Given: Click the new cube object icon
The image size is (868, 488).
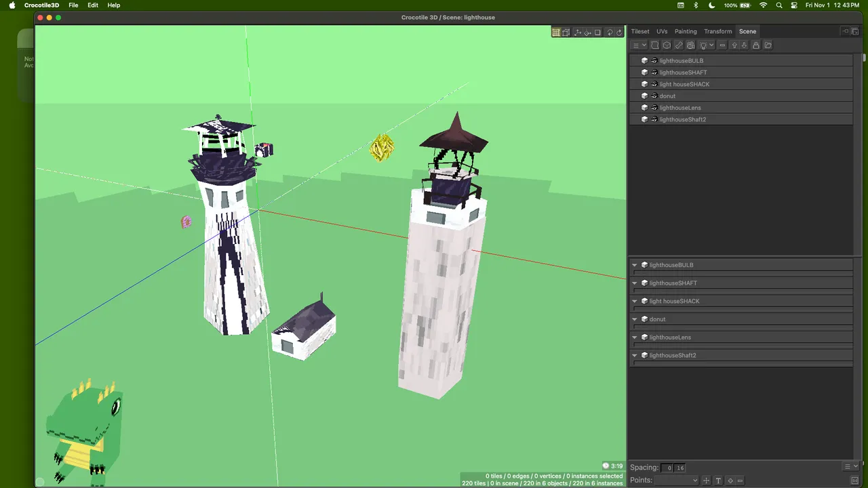Looking at the screenshot, I should 667,45.
